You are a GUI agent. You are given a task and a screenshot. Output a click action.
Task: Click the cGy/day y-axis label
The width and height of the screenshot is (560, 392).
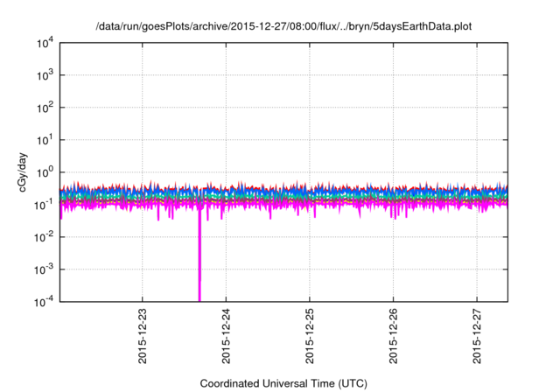[23, 172]
